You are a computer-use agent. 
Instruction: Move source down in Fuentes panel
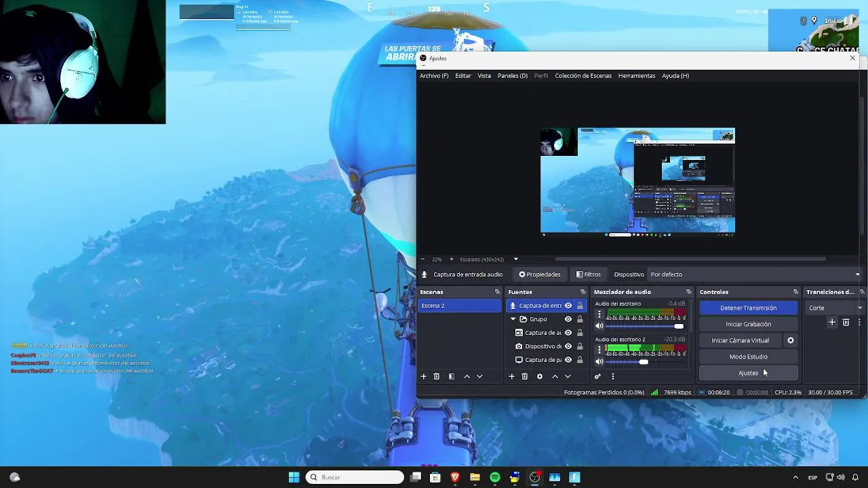coord(568,376)
